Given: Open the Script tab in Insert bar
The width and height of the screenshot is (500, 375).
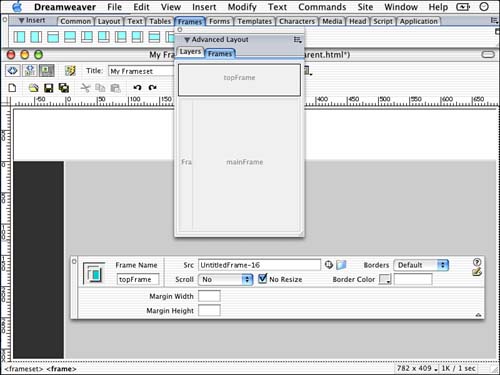Looking at the screenshot, I should 383,21.
